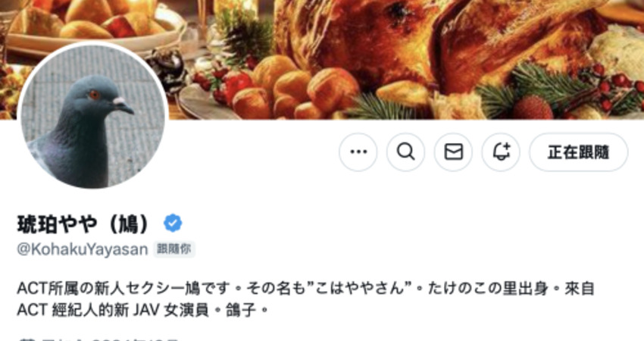Open the three-dot more options menu
Viewport: 644px width, 341px height.
click(x=358, y=152)
